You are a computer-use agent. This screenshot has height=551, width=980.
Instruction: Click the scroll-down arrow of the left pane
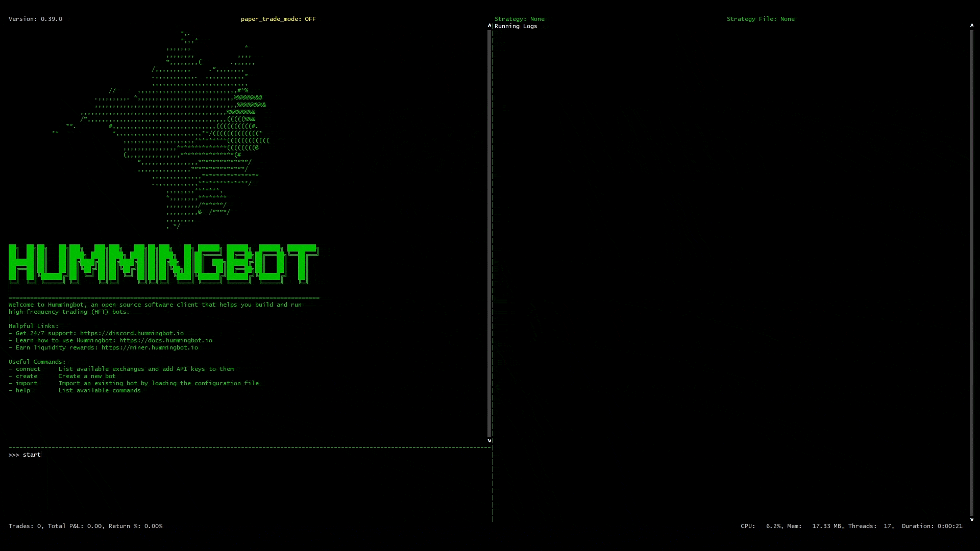[x=489, y=440]
